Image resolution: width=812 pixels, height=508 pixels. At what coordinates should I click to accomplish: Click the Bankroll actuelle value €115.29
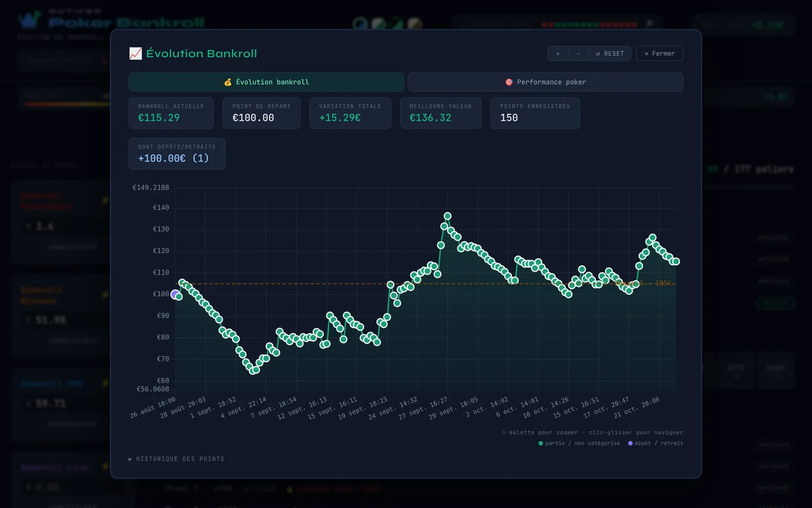159,118
